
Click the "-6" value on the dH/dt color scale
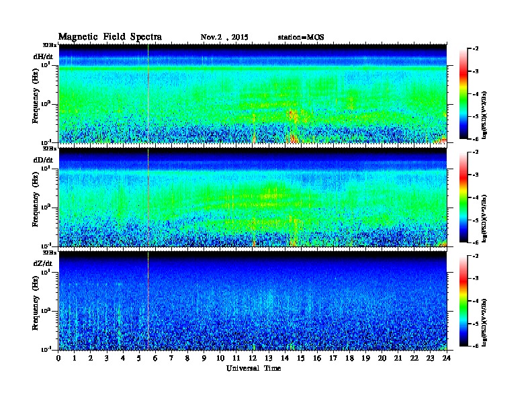[476, 139]
